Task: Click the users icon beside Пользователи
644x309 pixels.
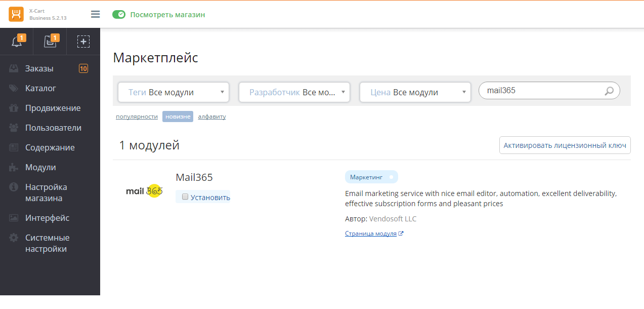Action: click(14, 128)
